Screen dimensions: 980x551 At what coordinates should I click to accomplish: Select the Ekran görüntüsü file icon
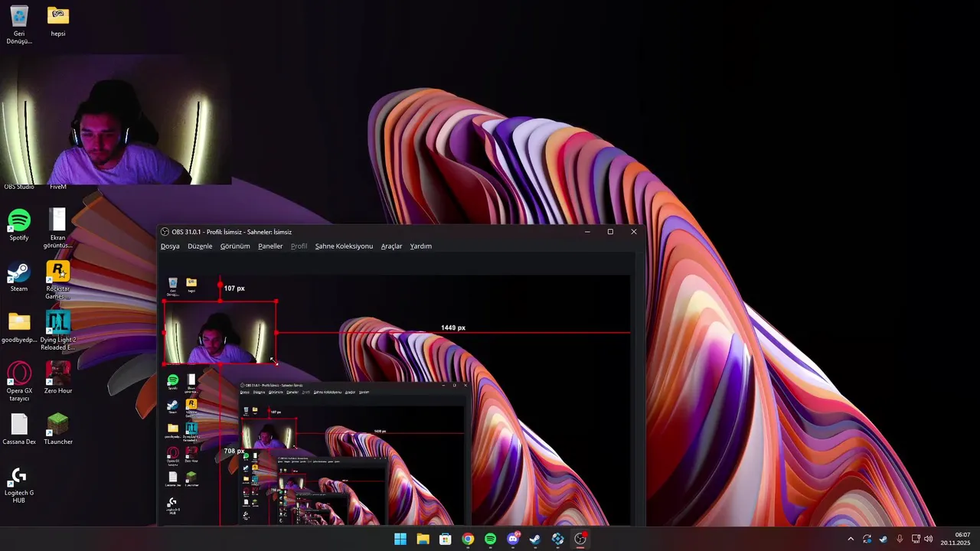(x=58, y=229)
